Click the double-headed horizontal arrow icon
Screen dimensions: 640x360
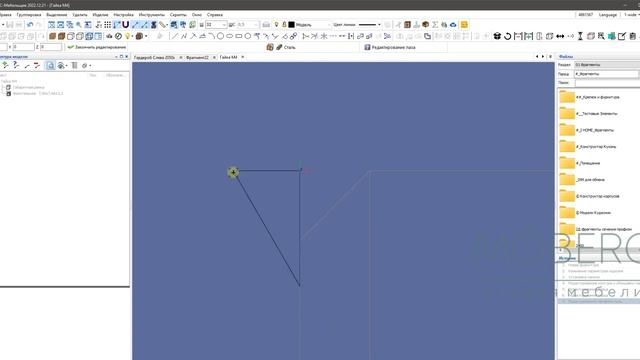pos(560,36)
